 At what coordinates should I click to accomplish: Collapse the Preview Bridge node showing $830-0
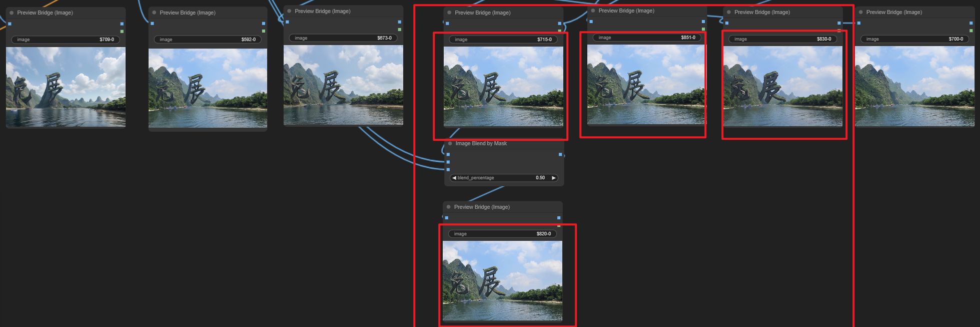tap(729, 13)
